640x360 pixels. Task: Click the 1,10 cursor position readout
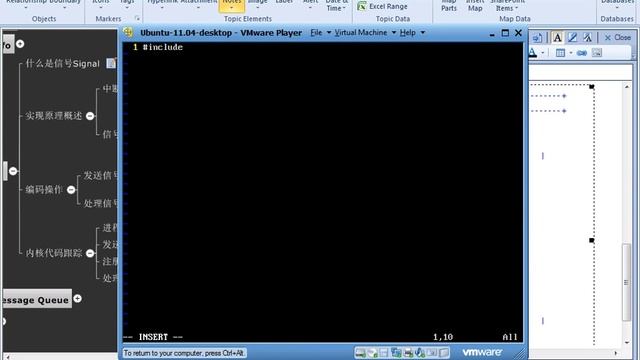pyautogui.click(x=443, y=337)
